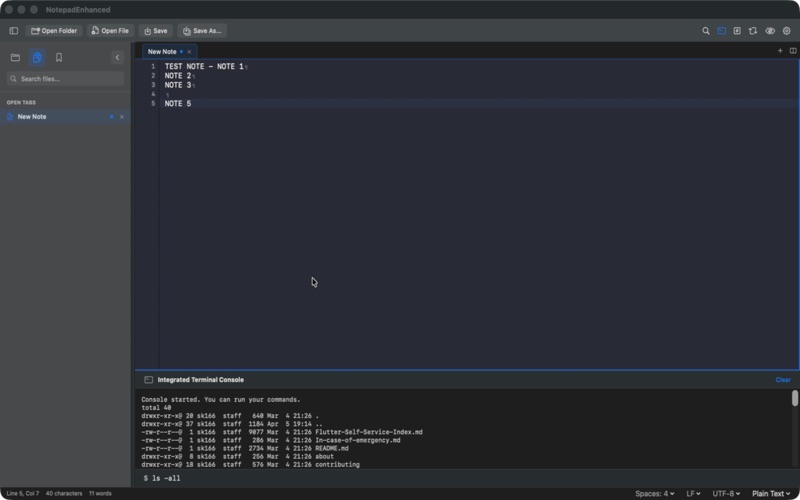Open the Plain Text language dropdown
800x500 pixels.
click(771, 493)
